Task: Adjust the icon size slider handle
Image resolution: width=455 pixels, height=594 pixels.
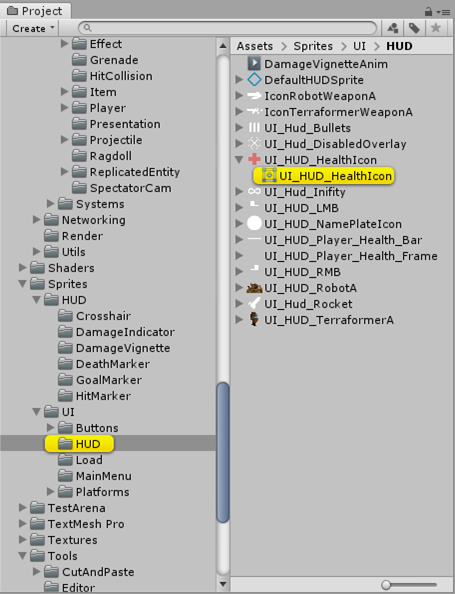Action: [386, 585]
